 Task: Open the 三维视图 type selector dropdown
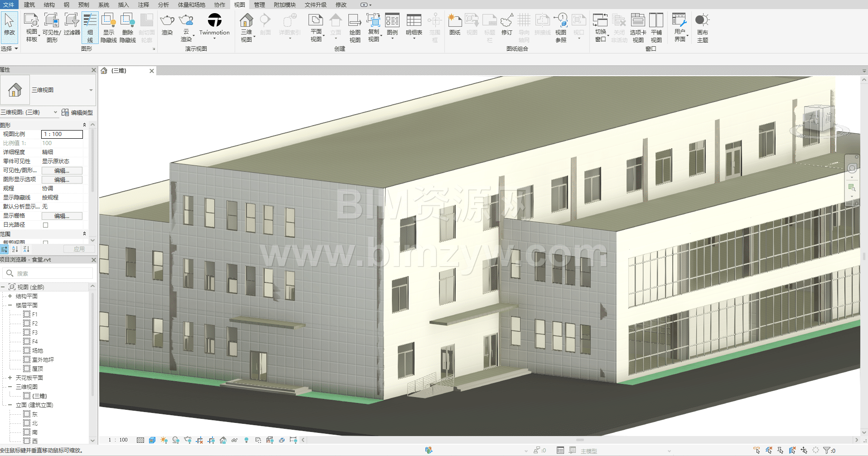(x=91, y=90)
